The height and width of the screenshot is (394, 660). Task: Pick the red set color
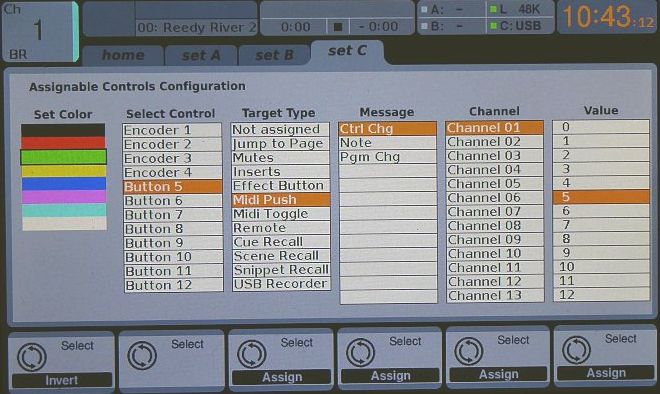point(63,143)
